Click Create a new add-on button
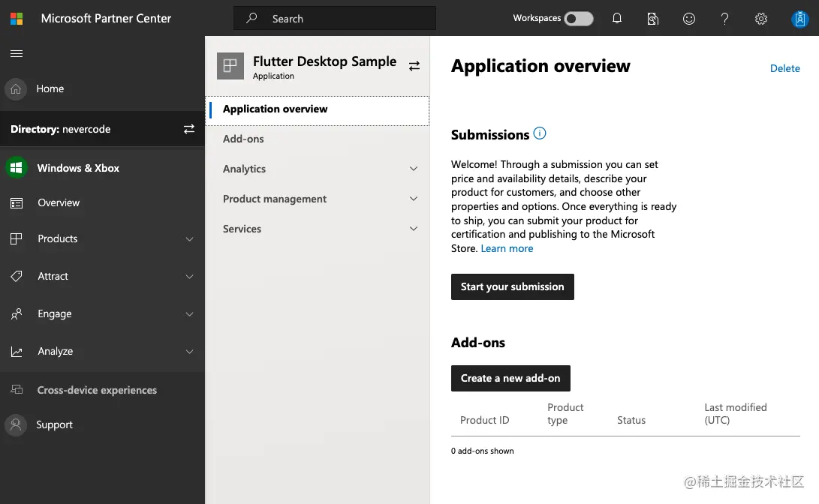The height and width of the screenshot is (504, 819). tap(510, 378)
